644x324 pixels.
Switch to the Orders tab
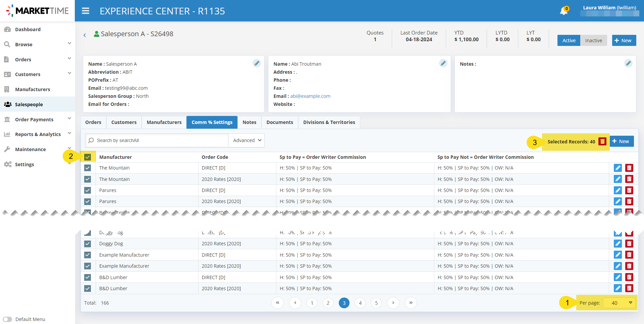coord(93,122)
